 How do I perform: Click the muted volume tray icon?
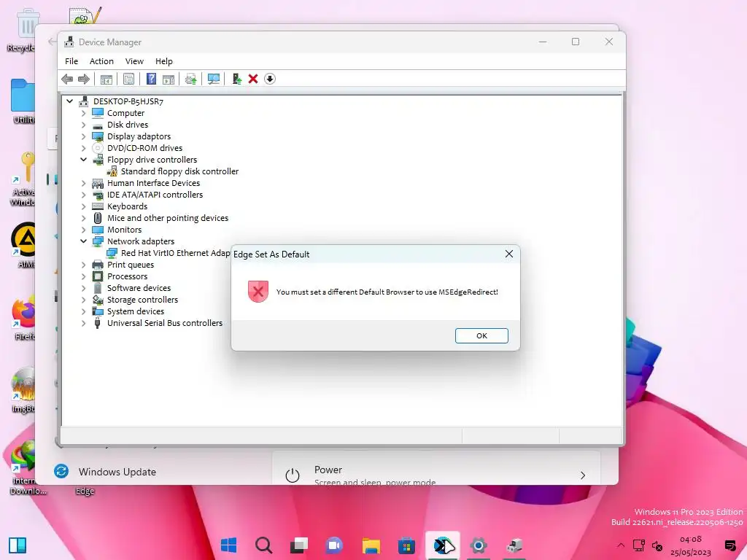[657, 545]
